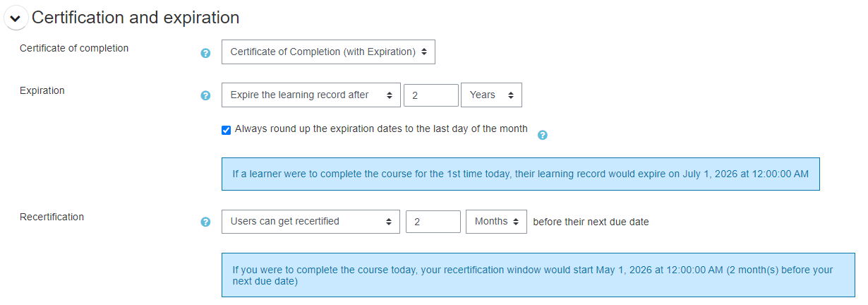Click the round up expiration dates label text

coord(381,129)
